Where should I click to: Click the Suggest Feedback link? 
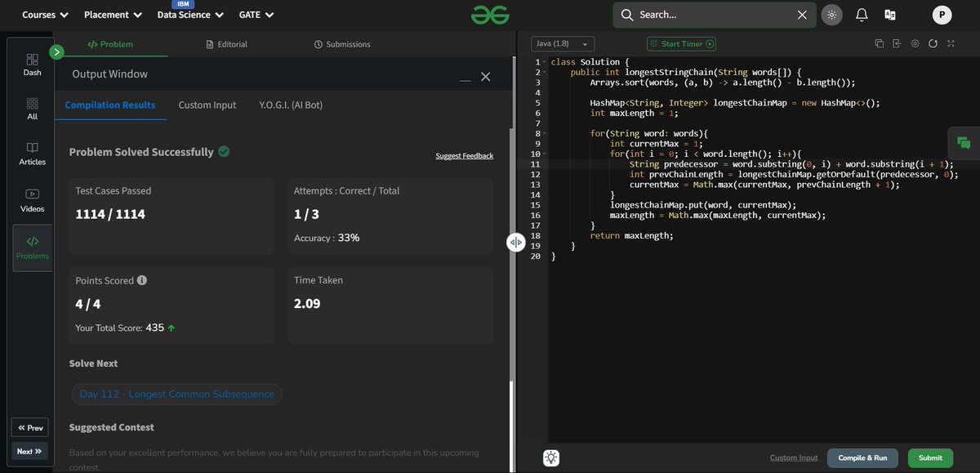[465, 156]
